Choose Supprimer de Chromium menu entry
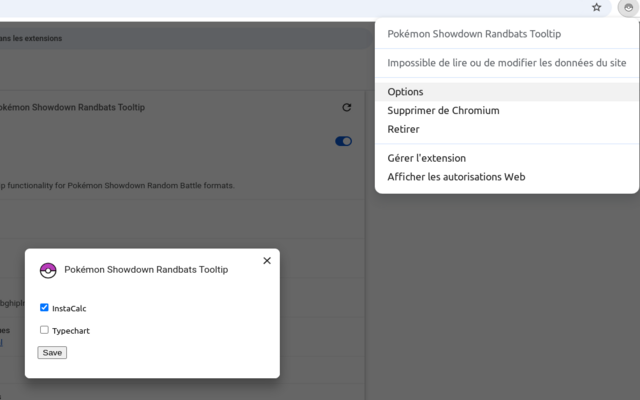The height and width of the screenshot is (400, 640). pyautogui.click(x=507, y=111)
